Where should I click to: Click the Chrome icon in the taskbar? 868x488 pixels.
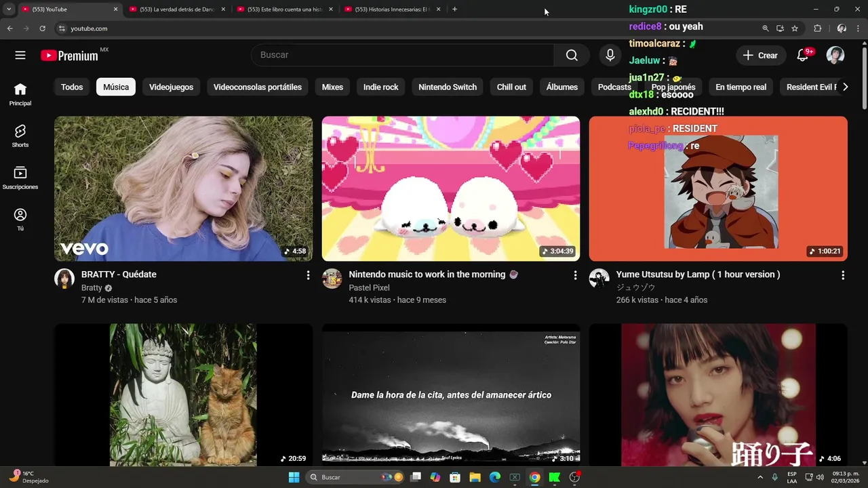click(x=535, y=477)
